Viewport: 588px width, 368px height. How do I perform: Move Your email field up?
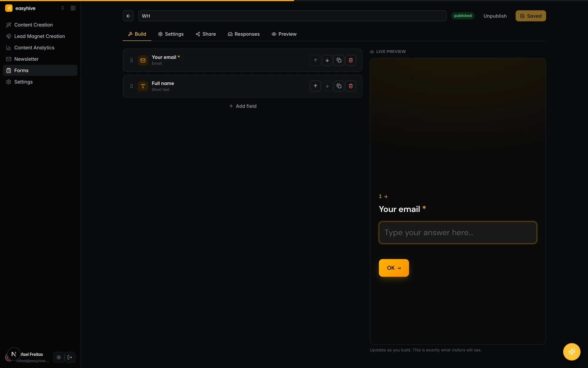point(315,60)
